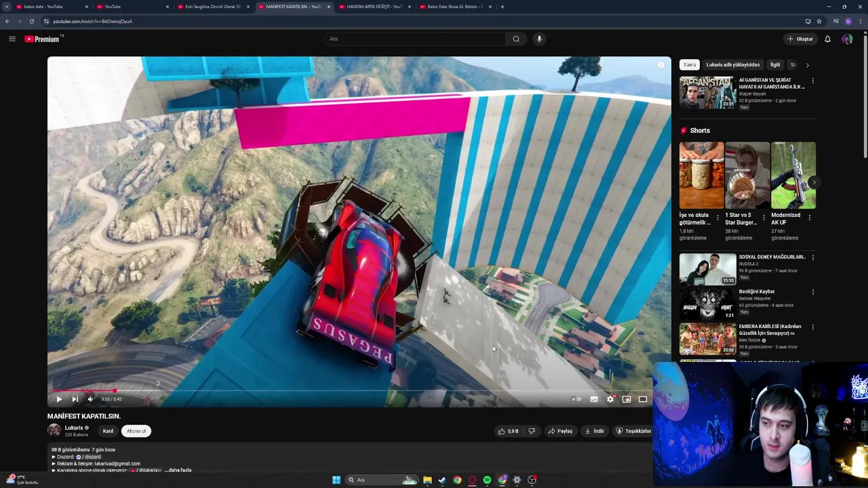868x488 pixels.
Task: Switch to miniplayer mode
Action: [x=627, y=399]
